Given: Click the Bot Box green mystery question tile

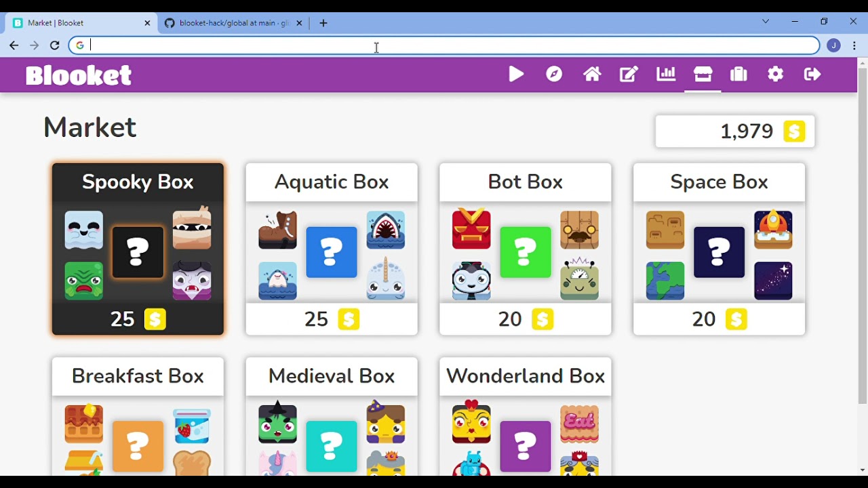Looking at the screenshot, I should pyautogui.click(x=526, y=252).
